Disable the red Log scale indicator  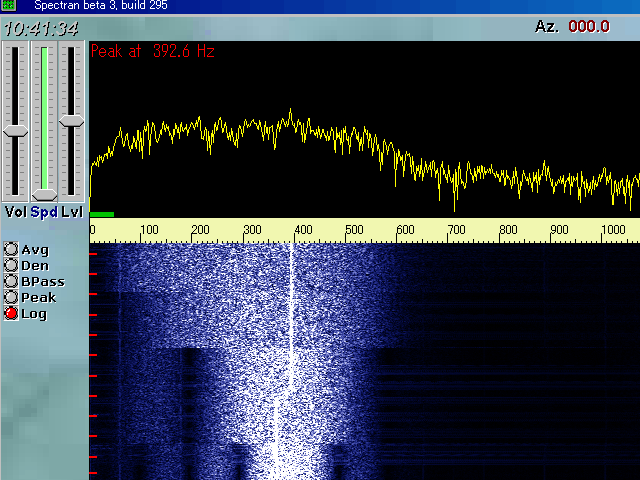[x=12, y=314]
